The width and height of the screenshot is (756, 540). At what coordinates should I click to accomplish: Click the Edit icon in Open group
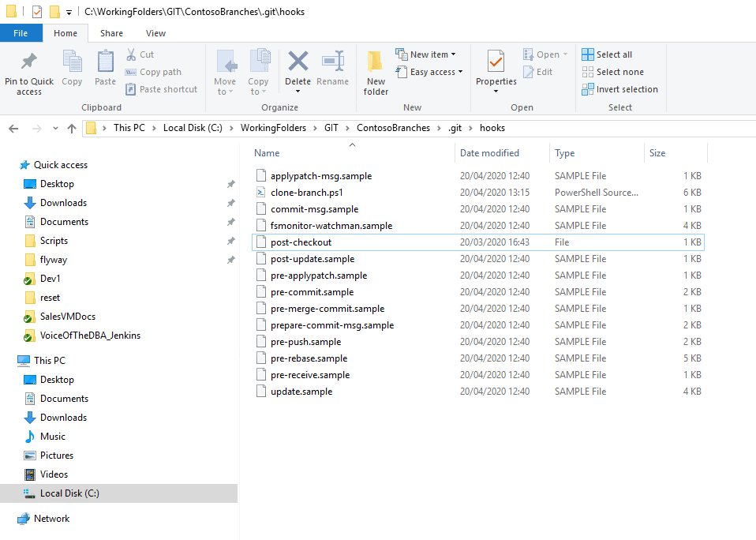point(529,72)
